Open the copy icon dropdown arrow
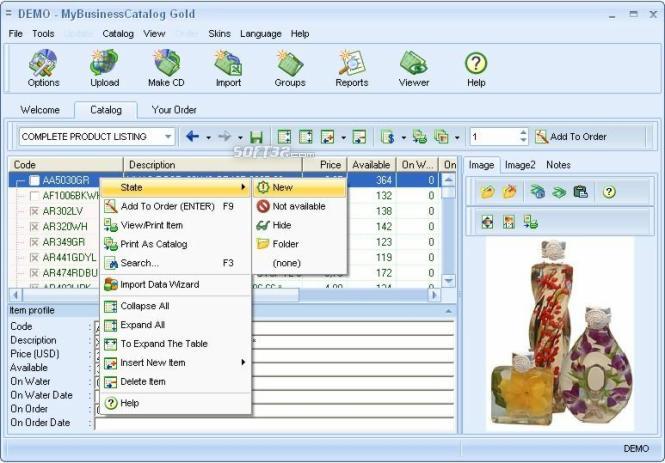This screenshot has width=665, height=463. pos(457,137)
